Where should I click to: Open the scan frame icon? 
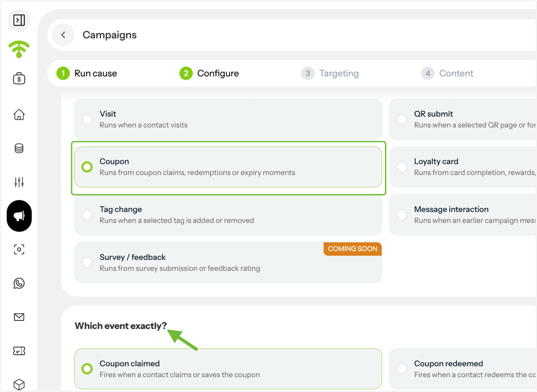pos(19,249)
